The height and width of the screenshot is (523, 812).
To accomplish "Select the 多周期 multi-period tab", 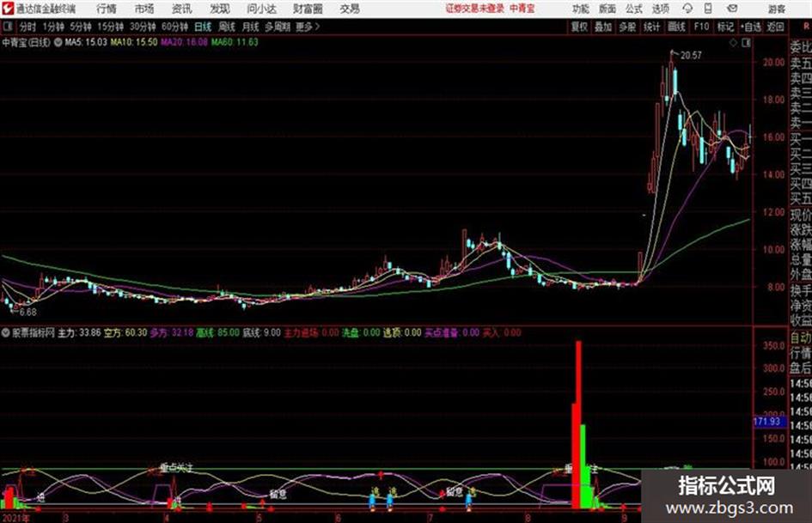I will [x=278, y=27].
